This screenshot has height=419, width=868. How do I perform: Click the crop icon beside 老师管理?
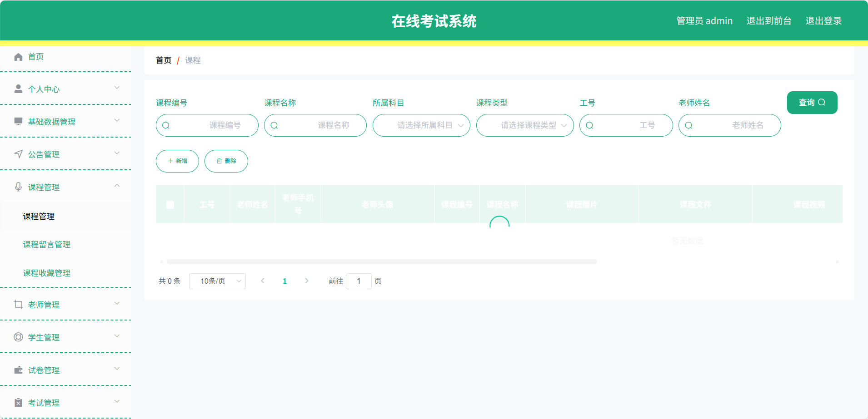tap(18, 305)
